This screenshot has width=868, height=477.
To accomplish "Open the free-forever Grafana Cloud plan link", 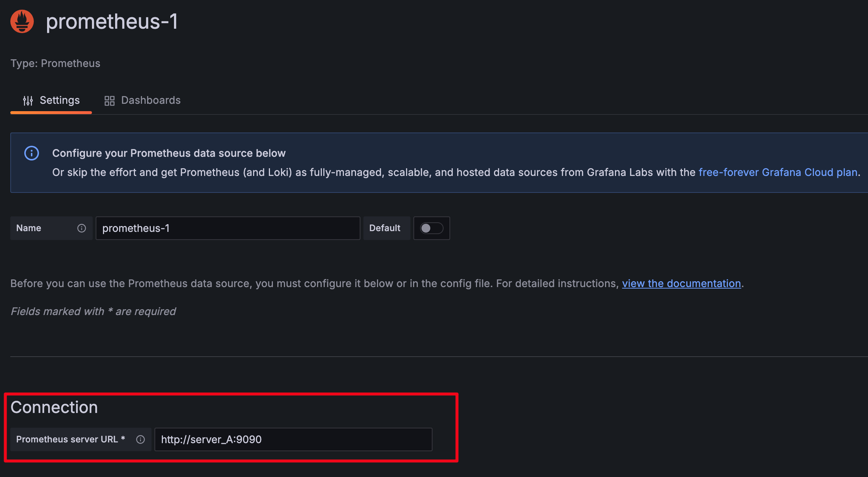I will pyautogui.click(x=778, y=172).
